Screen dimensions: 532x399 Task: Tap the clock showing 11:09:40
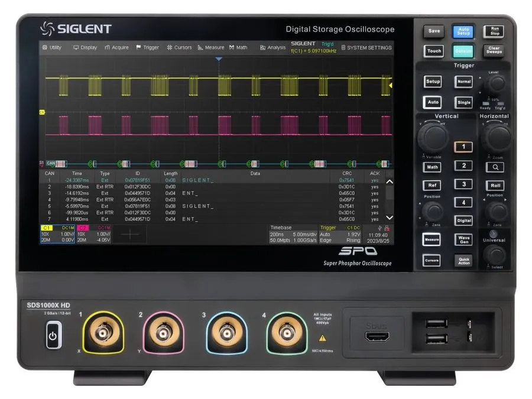378,235
